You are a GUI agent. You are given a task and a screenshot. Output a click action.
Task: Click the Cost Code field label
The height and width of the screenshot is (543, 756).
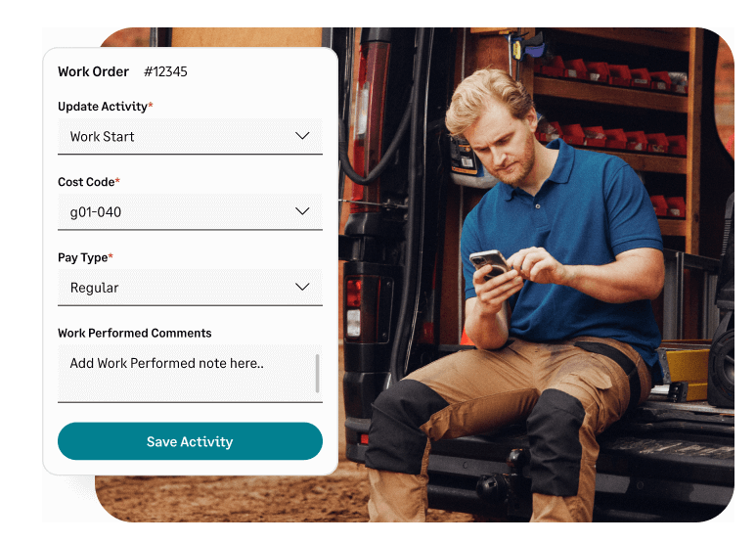86,182
